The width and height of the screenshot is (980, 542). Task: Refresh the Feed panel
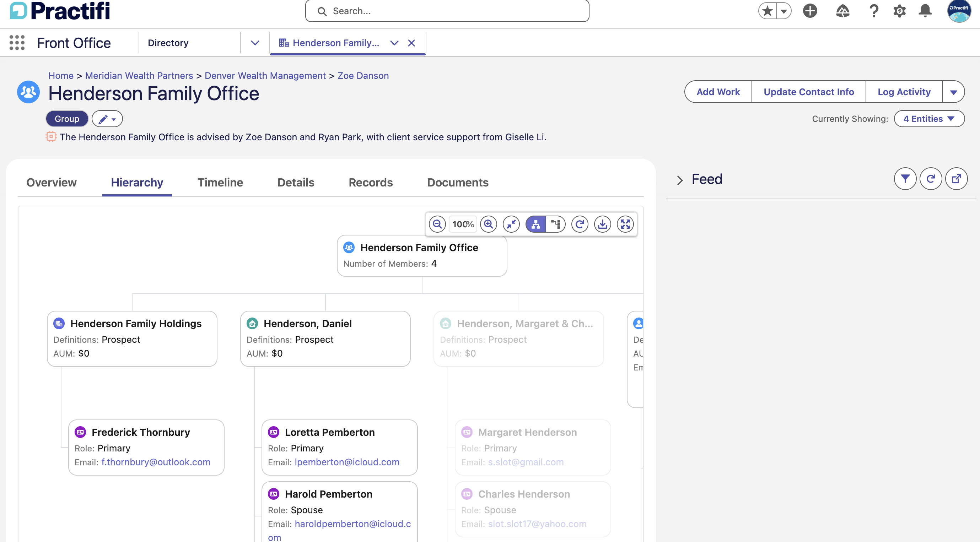pyautogui.click(x=931, y=179)
